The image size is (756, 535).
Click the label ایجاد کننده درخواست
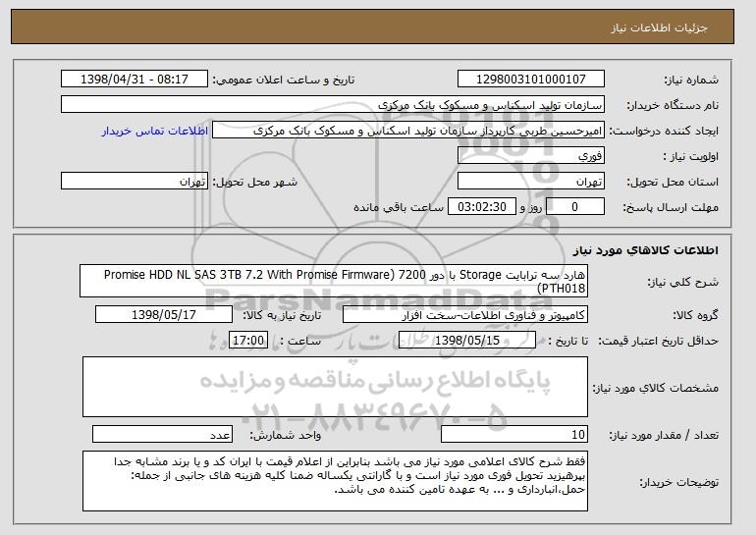[x=665, y=131]
